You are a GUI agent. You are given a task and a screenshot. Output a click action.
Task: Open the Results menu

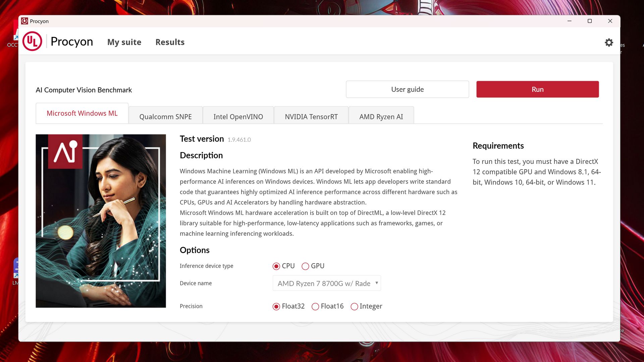pos(170,42)
